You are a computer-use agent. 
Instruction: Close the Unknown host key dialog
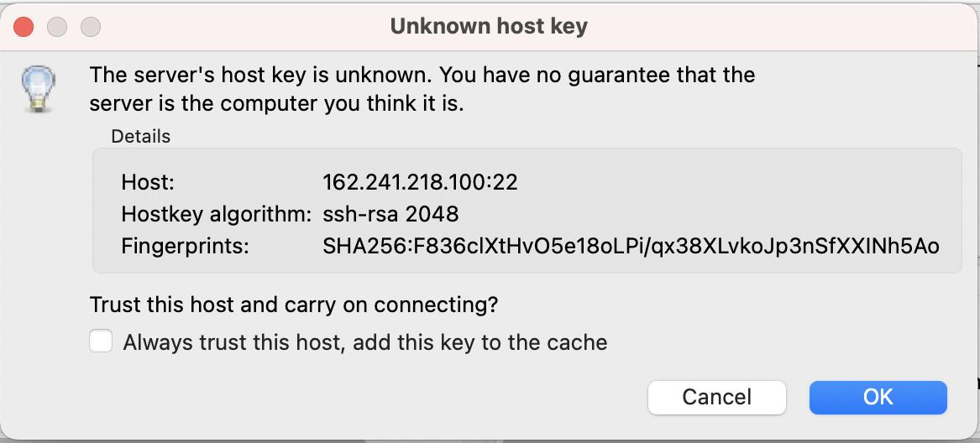pos(24,27)
